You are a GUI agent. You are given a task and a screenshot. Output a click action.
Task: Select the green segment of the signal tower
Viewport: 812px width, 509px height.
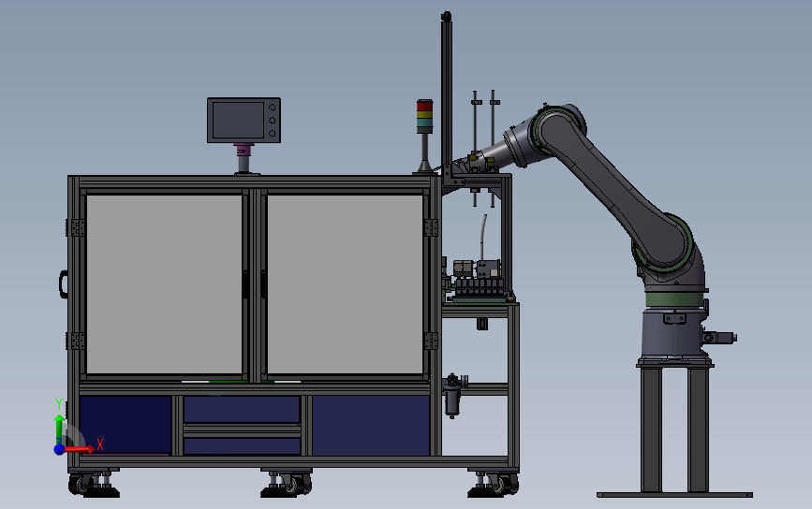tap(424, 123)
